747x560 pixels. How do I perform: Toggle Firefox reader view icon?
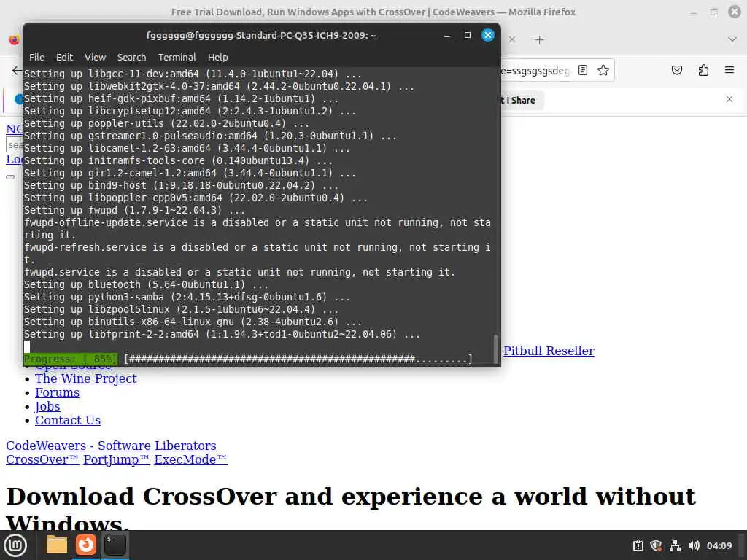(x=583, y=70)
